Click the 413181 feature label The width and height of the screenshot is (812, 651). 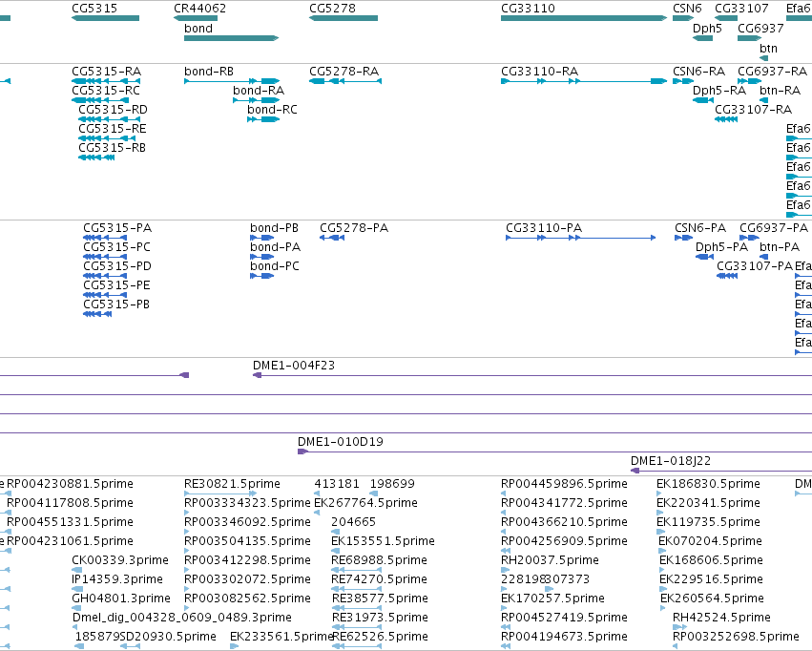[337, 484]
